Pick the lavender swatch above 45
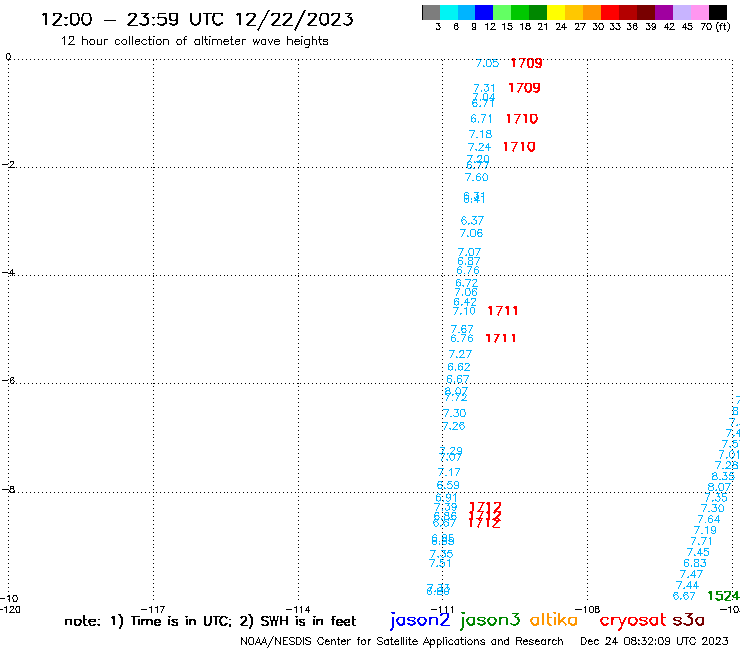Image resolution: width=740 pixels, height=650 pixels. pyautogui.click(x=681, y=12)
